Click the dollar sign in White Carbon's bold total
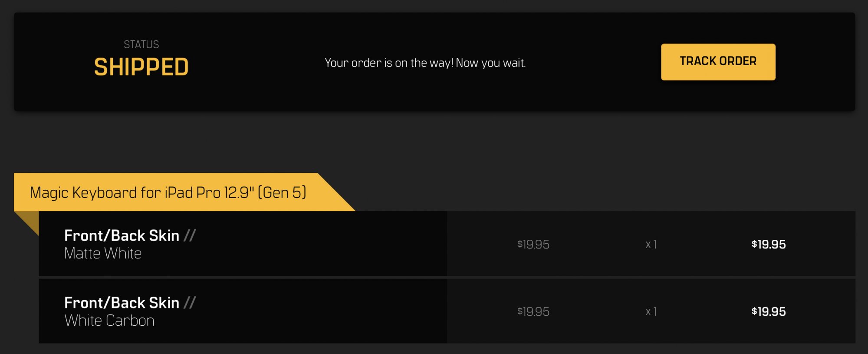This screenshot has height=354, width=868. 754,311
